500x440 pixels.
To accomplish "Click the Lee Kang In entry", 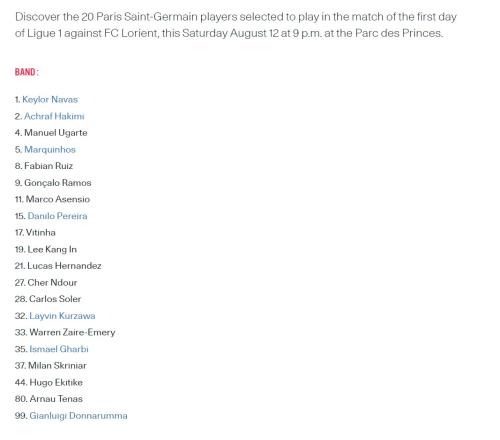I will 46,249.
